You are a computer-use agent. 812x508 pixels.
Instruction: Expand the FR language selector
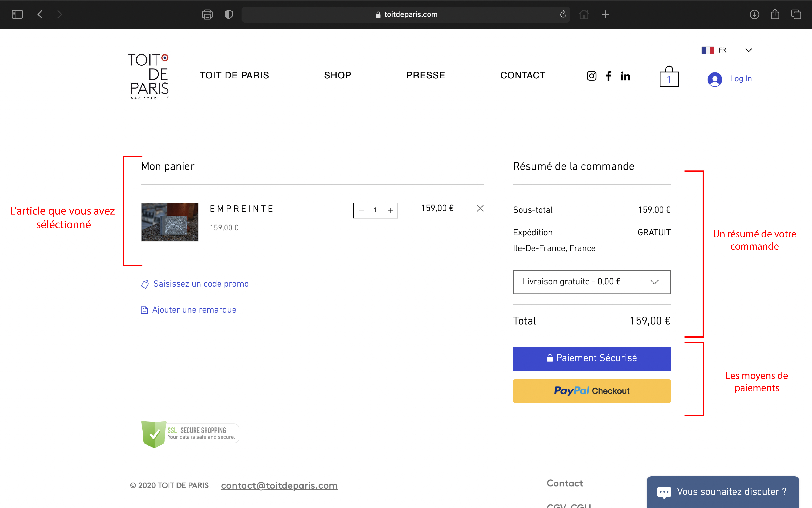(727, 50)
